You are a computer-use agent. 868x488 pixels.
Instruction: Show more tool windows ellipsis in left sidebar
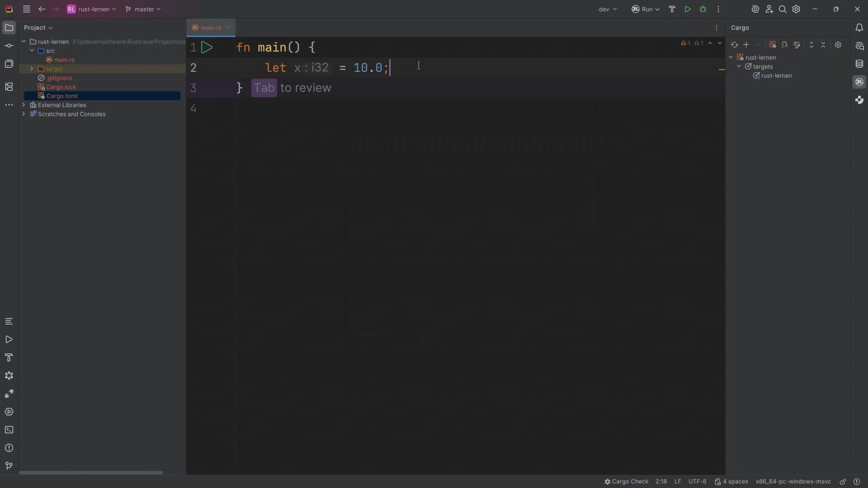point(9,105)
